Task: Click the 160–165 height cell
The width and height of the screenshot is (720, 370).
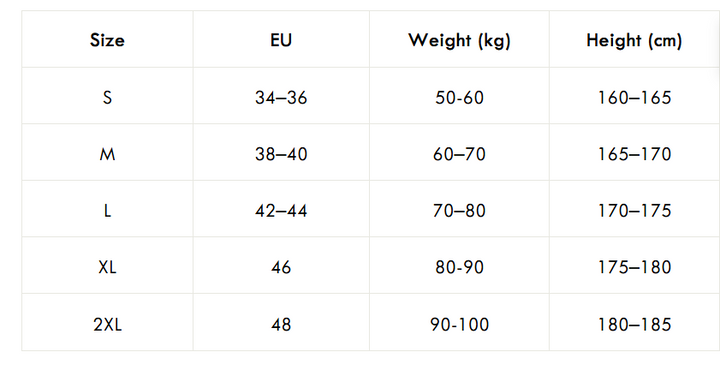Action: pyautogui.click(x=634, y=97)
